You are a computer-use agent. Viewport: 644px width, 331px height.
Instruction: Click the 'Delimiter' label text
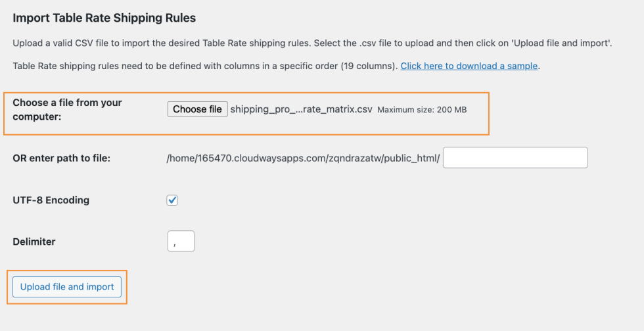tap(34, 242)
